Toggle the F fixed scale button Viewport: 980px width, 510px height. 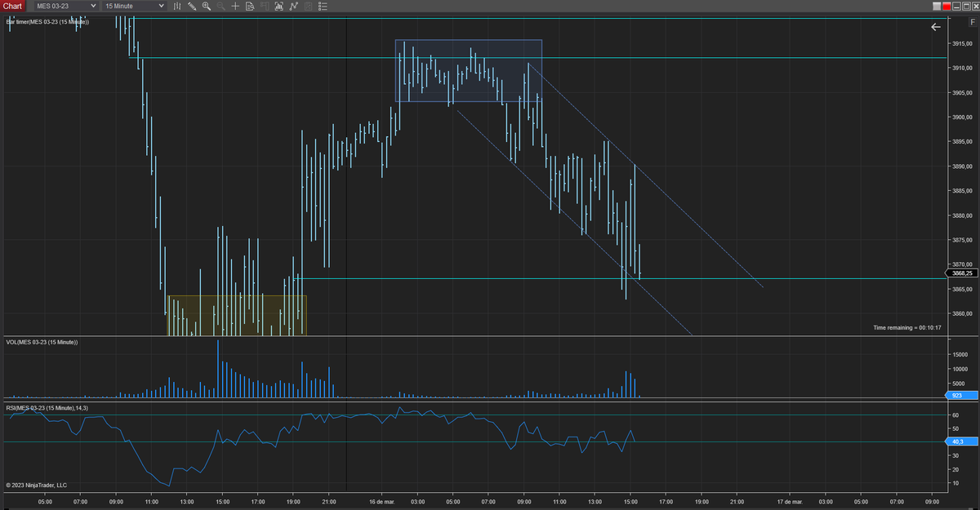[973, 22]
